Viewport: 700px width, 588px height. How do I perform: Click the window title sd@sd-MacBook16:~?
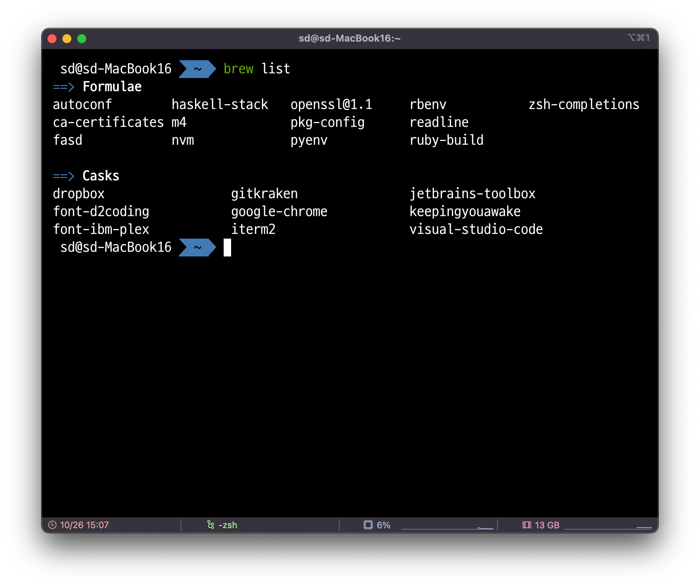pos(350,38)
